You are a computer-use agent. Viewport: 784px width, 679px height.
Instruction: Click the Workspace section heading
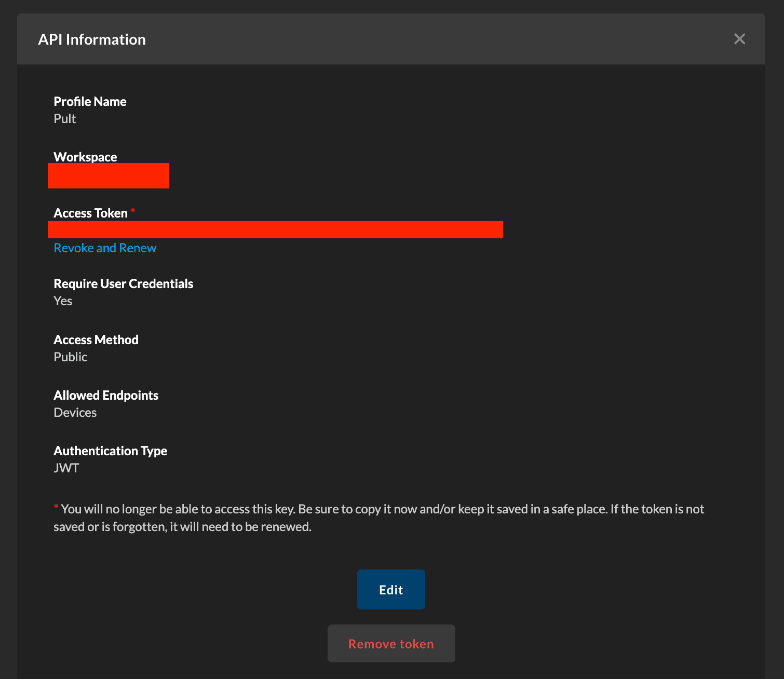pyautogui.click(x=85, y=157)
